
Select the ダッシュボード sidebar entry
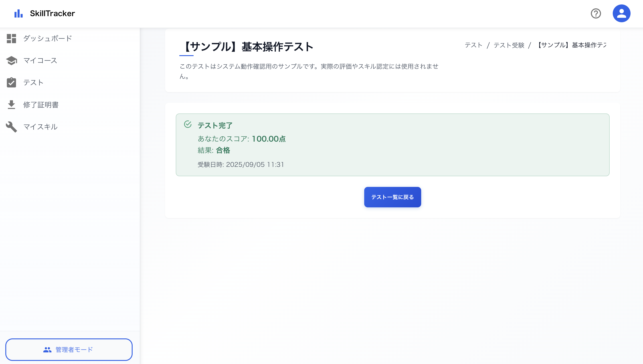click(47, 38)
